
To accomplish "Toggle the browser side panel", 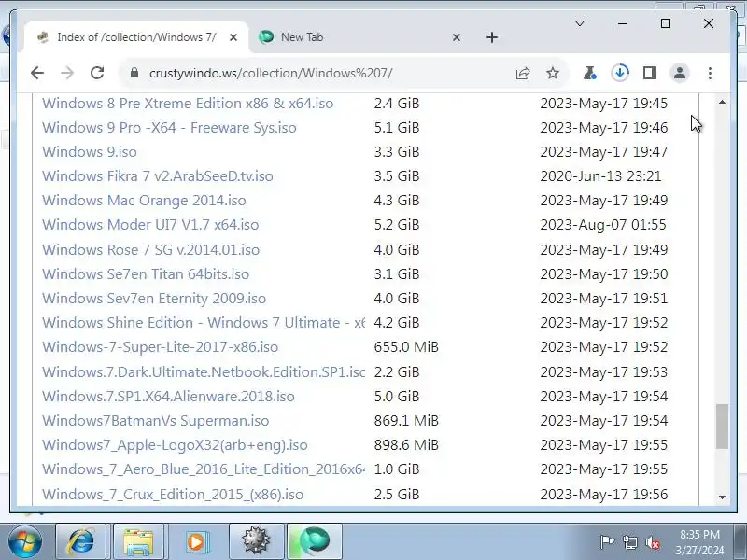I will (650, 73).
